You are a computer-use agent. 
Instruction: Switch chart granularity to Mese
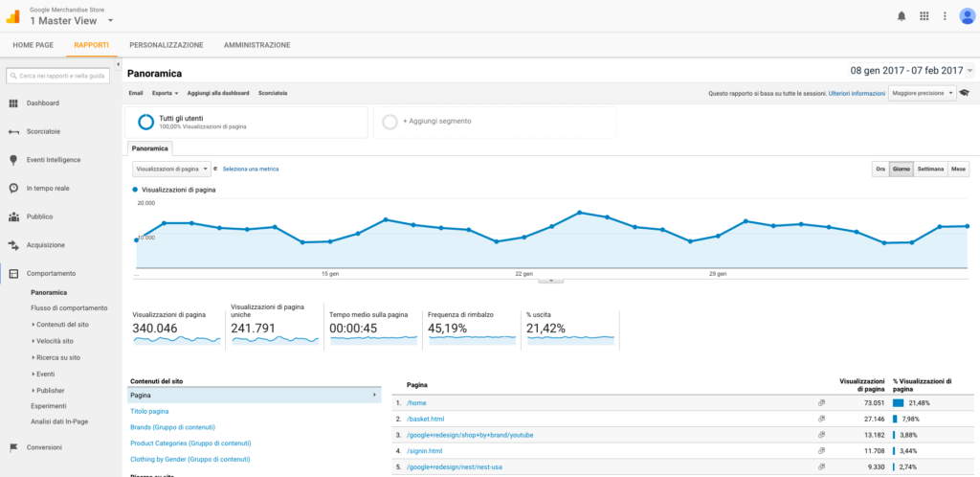coord(958,169)
